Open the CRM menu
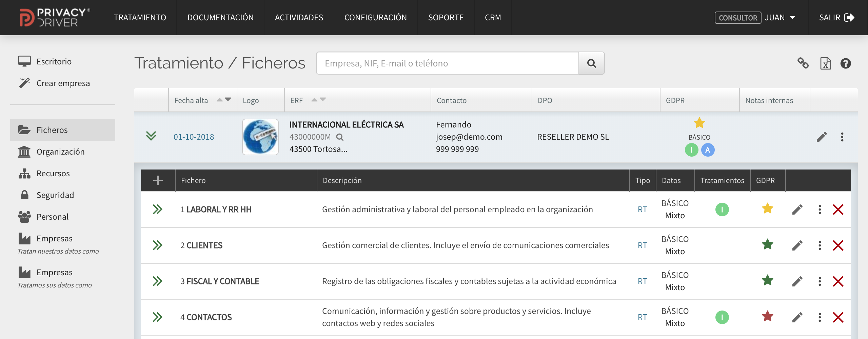Screen dimensions: 868x339 pos(493,18)
